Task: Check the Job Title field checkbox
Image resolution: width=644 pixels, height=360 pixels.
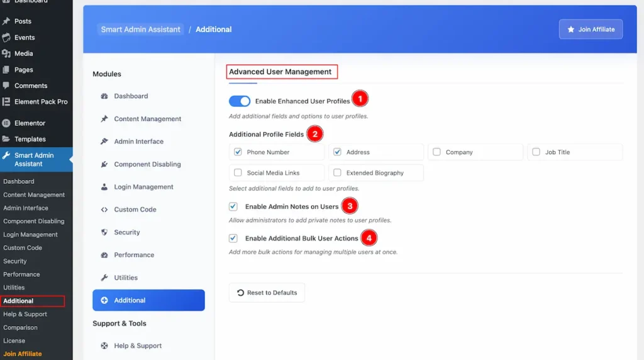Action: [536, 152]
